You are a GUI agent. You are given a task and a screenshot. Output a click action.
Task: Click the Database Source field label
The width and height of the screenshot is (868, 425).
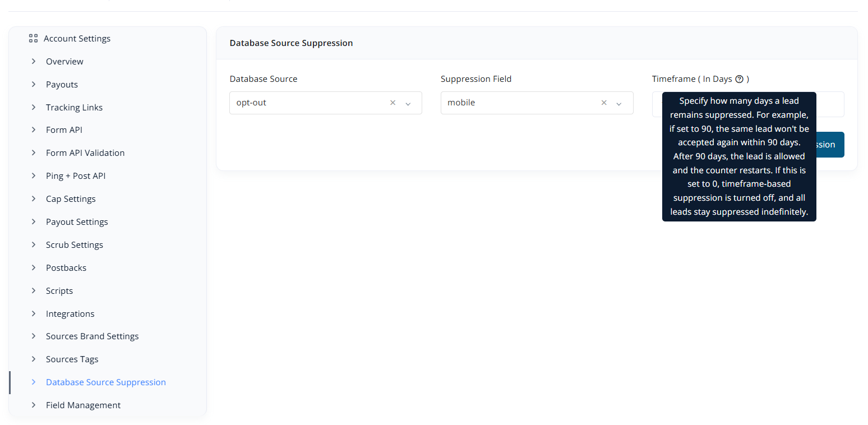click(x=264, y=79)
